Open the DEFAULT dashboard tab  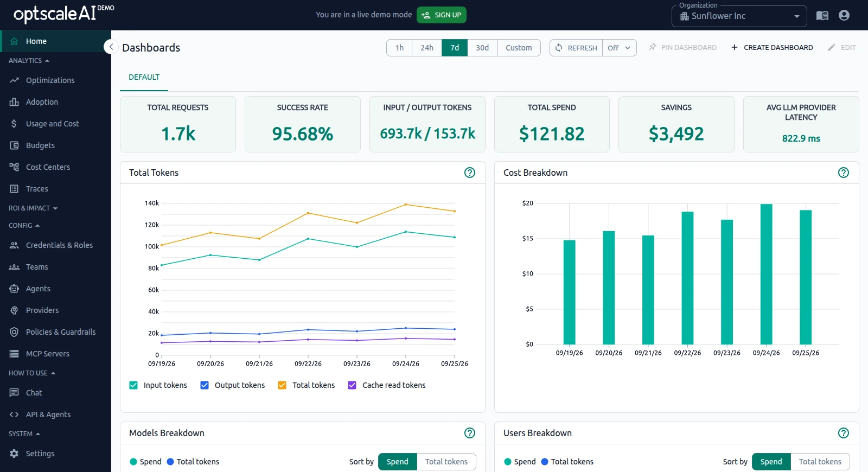pos(144,78)
